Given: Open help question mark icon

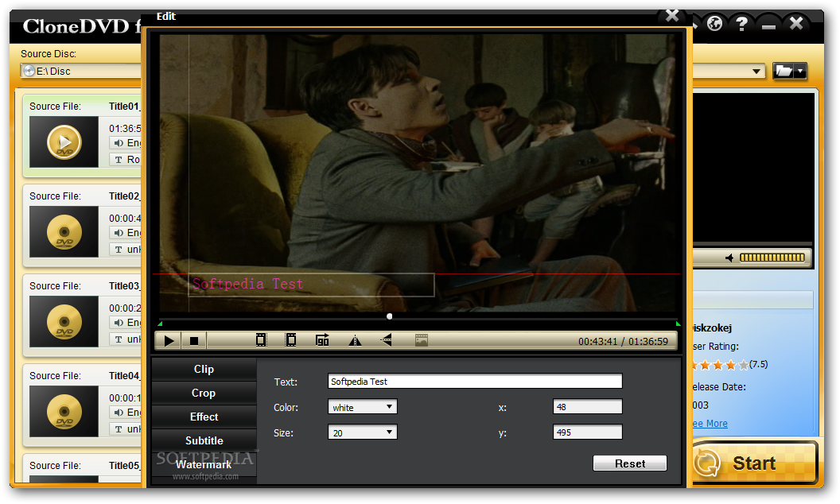Looking at the screenshot, I should (x=741, y=24).
